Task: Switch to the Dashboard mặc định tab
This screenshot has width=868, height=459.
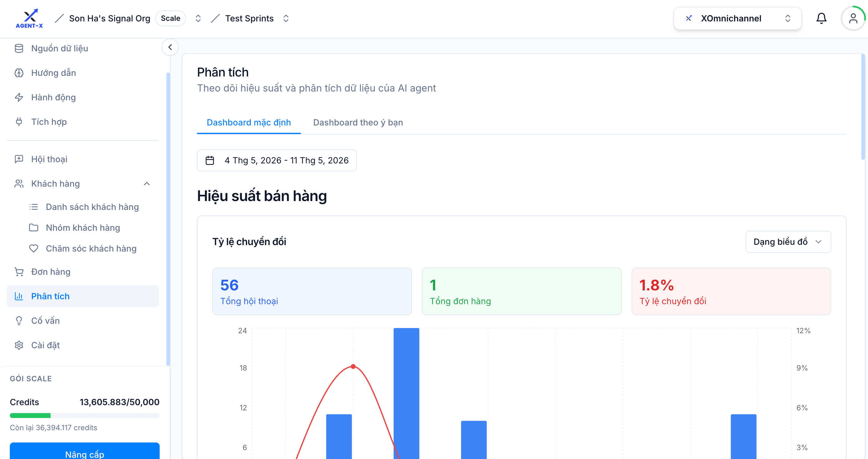Action: [249, 122]
